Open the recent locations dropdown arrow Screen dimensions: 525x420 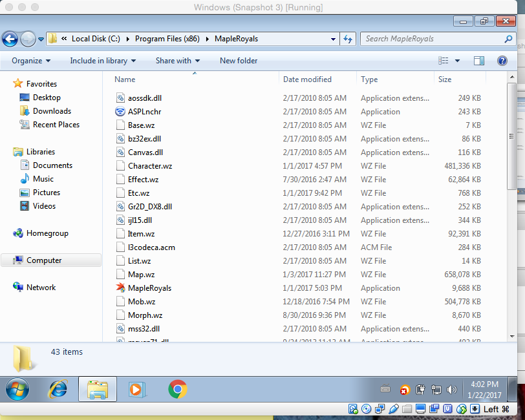coord(41,39)
